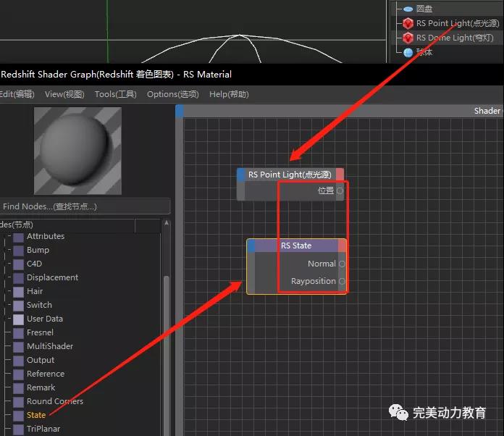Click the Normal output port on RS State

pos(343,264)
